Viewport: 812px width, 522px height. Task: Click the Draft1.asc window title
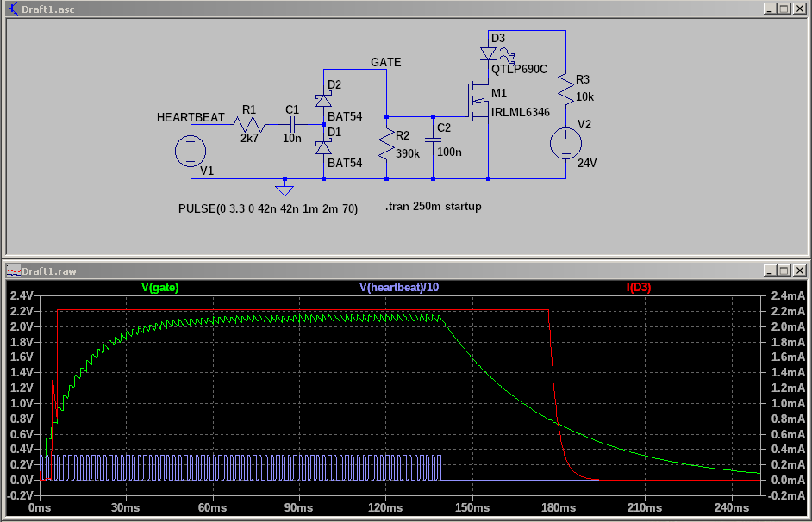(x=47, y=9)
